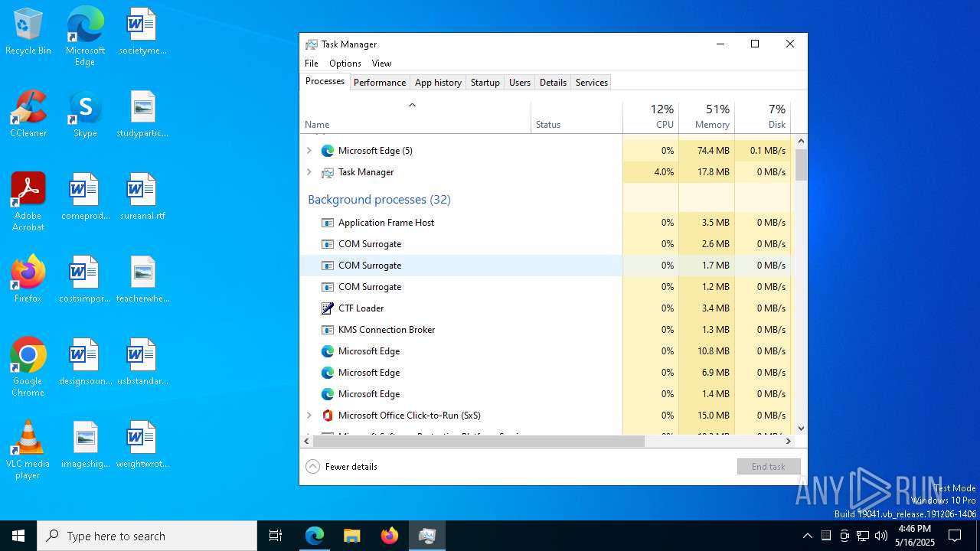This screenshot has width=980, height=551.
Task: Select VLC media player desktop icon
Action: pyautogui.click(x=28, y=451)
